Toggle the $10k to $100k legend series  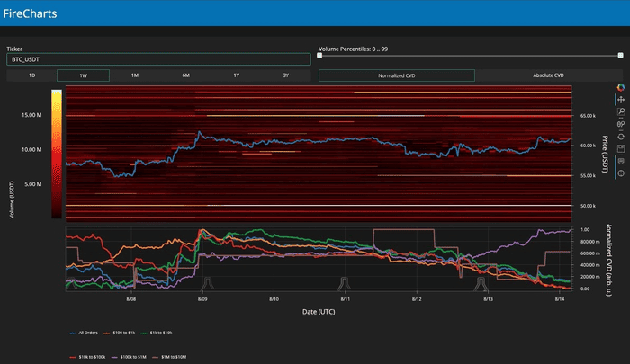[x=87, y=357]
